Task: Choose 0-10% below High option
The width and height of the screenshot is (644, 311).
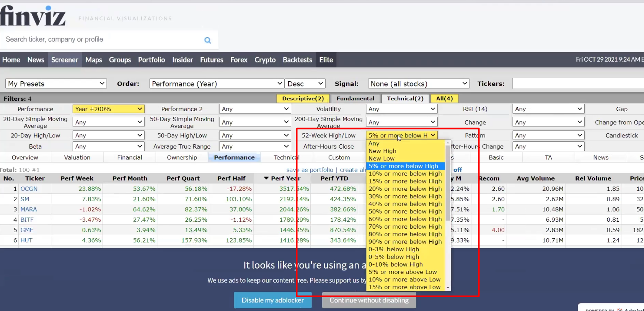Action: (x=406, y=264)
